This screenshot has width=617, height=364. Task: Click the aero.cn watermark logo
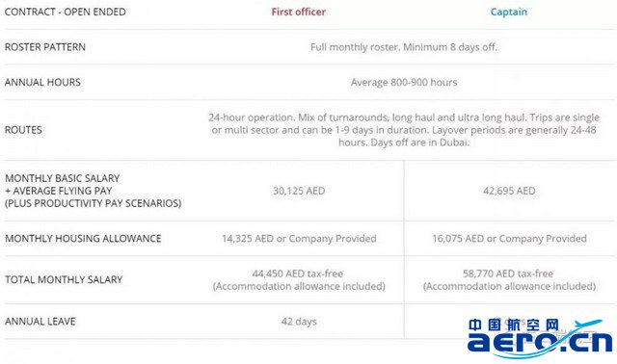(540, 338)
